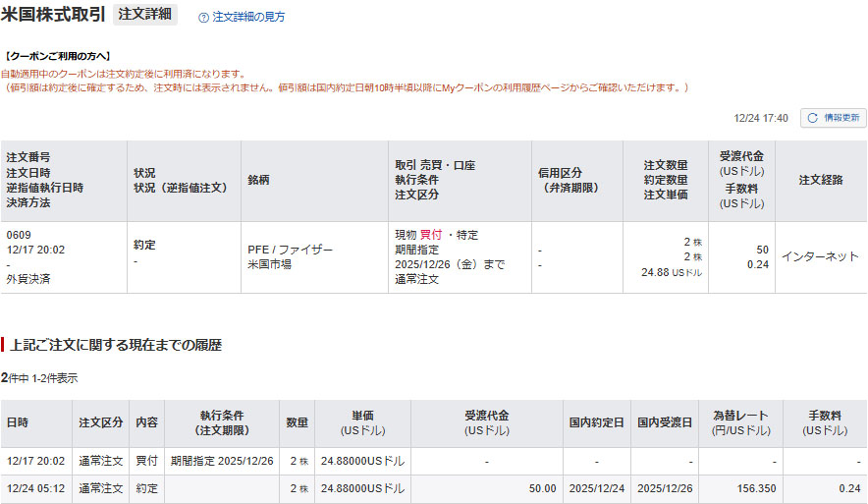
Task: Click the 約定 status in the order row
Action: (144, 245)
